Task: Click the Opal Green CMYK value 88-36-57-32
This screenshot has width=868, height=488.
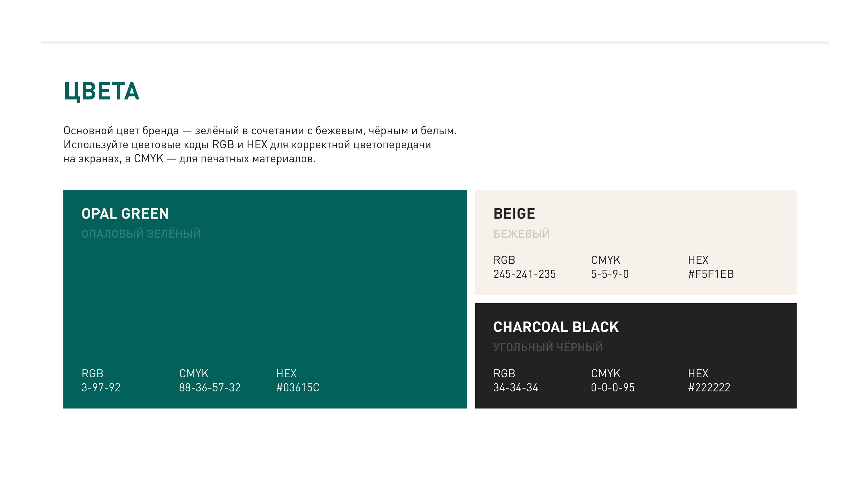Action: (x=210, y=388)
